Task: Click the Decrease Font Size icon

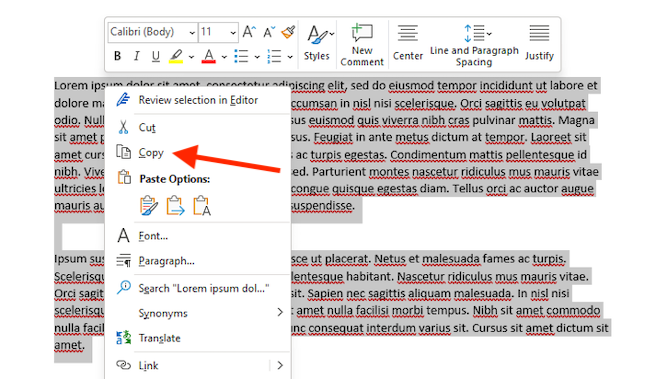Action: pos(269,32)
